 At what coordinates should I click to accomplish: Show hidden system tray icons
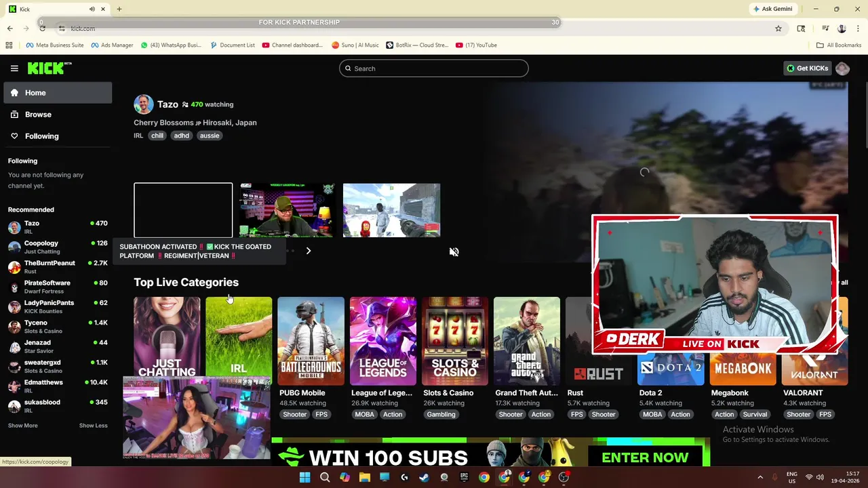(x=759, y=477)
